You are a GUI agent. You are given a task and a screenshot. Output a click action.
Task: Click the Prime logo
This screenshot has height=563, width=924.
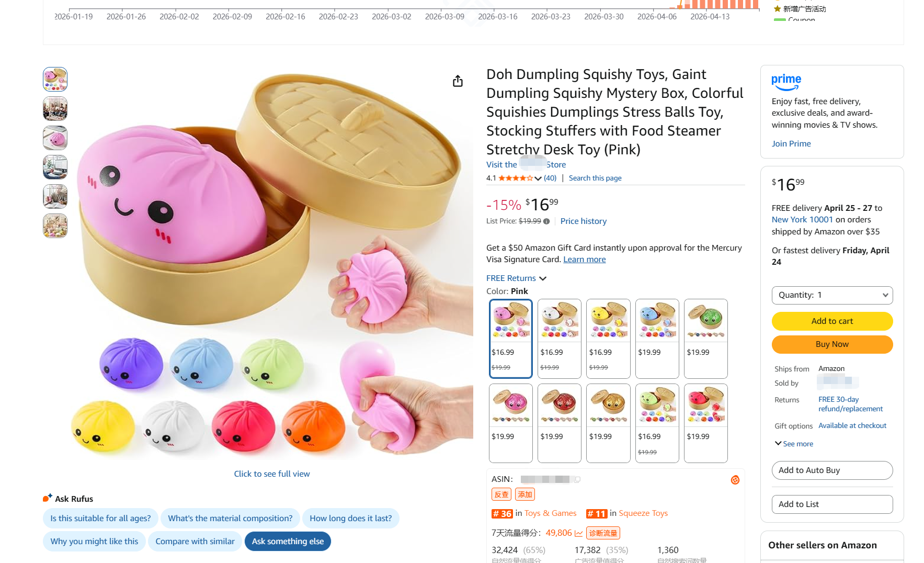coord(786,82)
